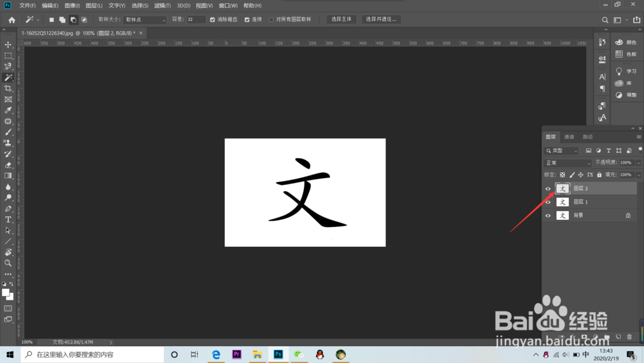644x363 pixels.
Task: Click the search icon at top right
Action: click(605, 20)
